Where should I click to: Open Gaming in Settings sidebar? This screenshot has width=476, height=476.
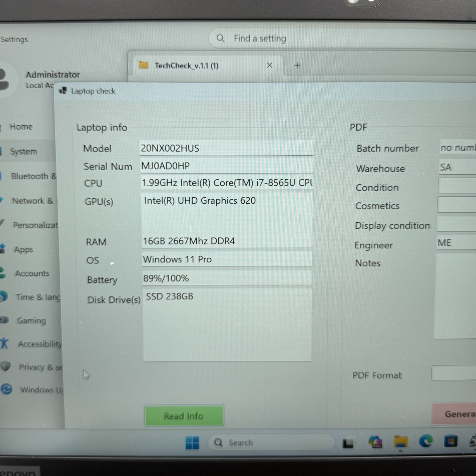coord(32,320)
